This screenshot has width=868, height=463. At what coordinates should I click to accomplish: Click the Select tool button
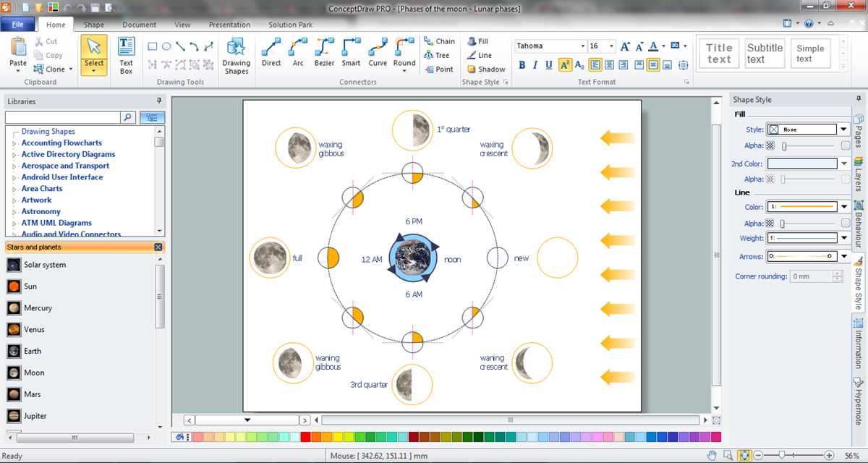94,56
